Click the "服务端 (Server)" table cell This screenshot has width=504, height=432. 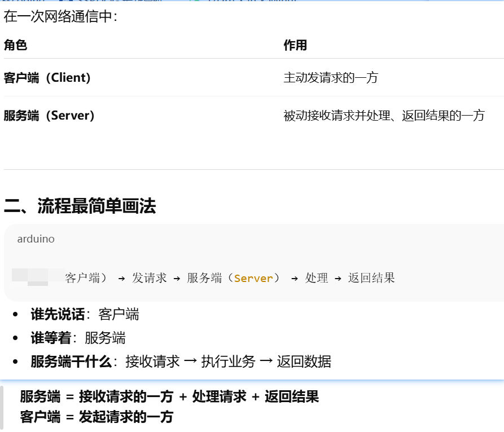coord(49,115)
